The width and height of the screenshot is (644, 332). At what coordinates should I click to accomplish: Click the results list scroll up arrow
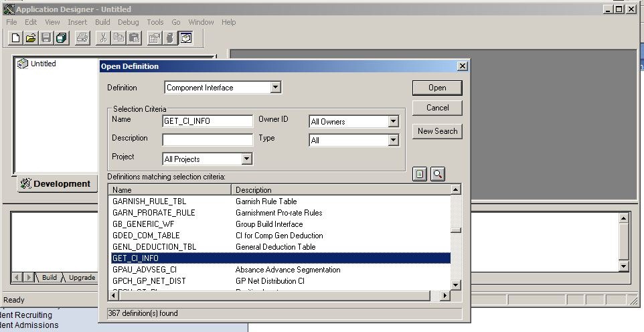click(455, 189)
